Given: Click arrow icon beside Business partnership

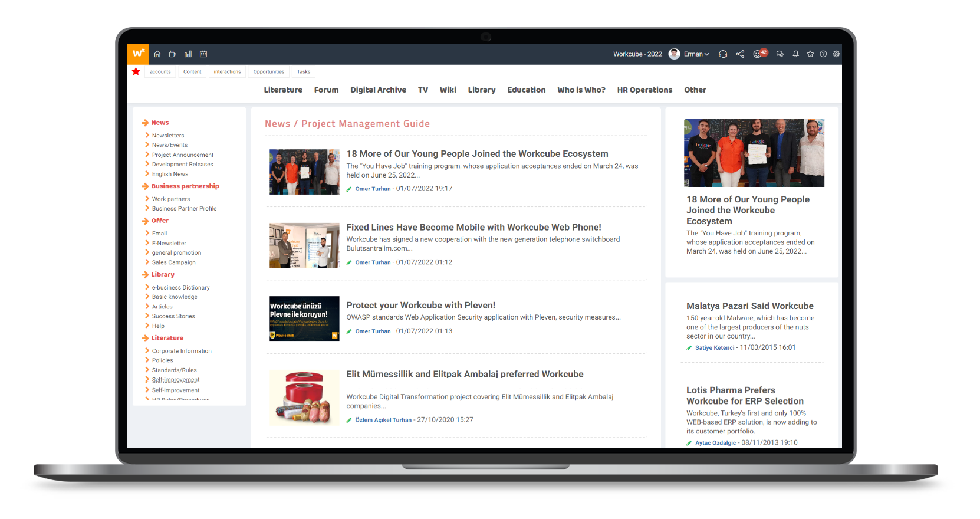Looking at the screenshot, I should [x=145, y=186].
